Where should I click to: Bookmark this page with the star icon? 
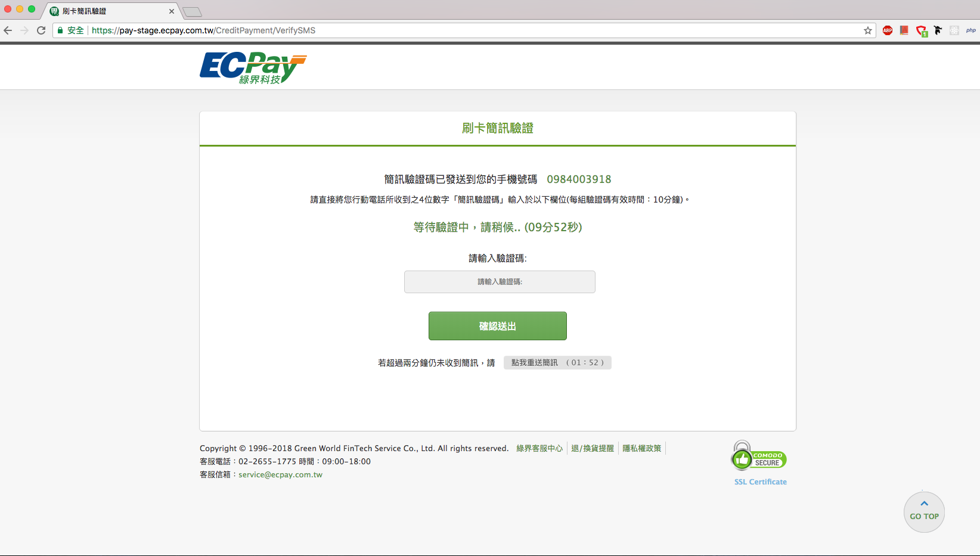click(868, 30)
